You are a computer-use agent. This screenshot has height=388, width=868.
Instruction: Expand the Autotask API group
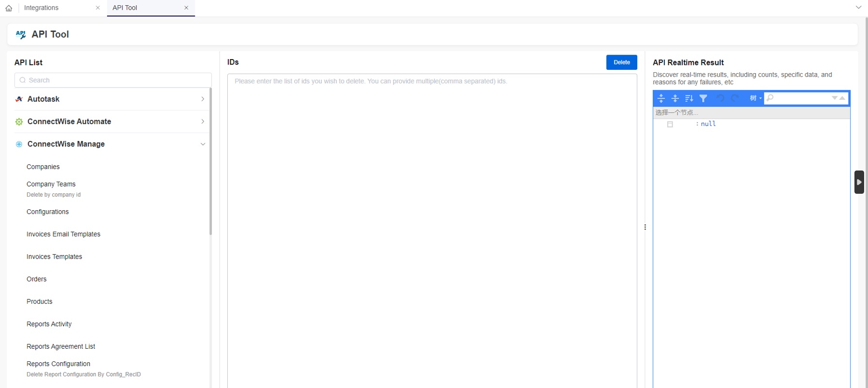click(x=203, y=99)
